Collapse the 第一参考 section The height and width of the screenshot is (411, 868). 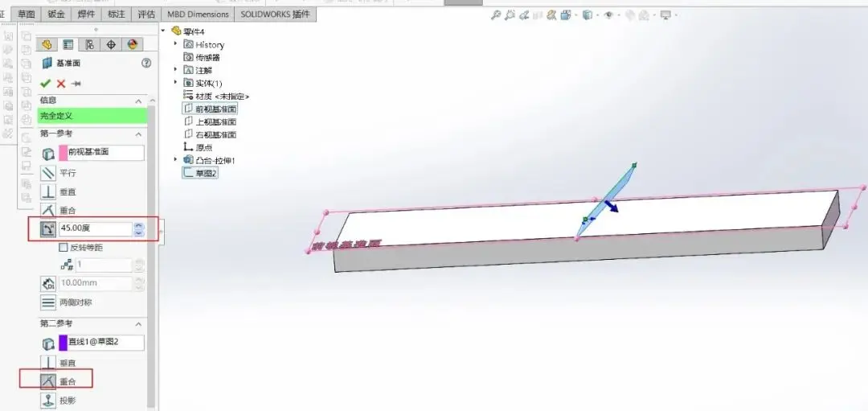point(138,134)
